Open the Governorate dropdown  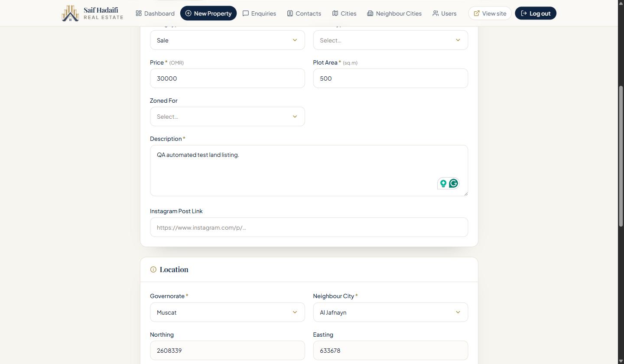click(x=227, y=312)
